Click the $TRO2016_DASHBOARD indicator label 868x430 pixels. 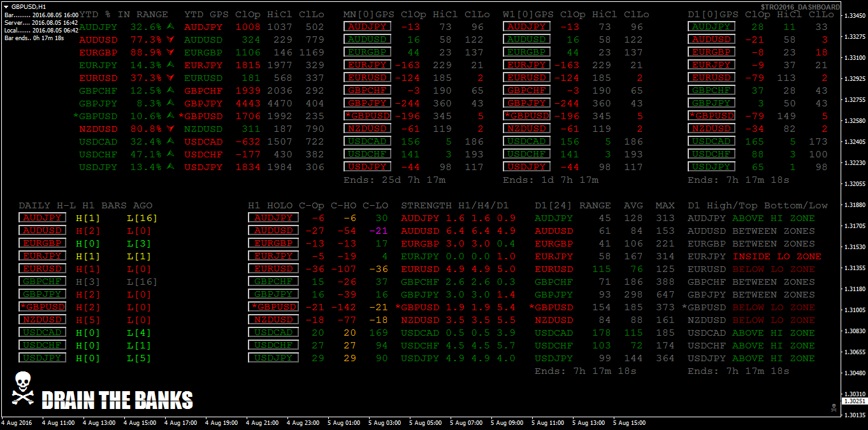800,7
